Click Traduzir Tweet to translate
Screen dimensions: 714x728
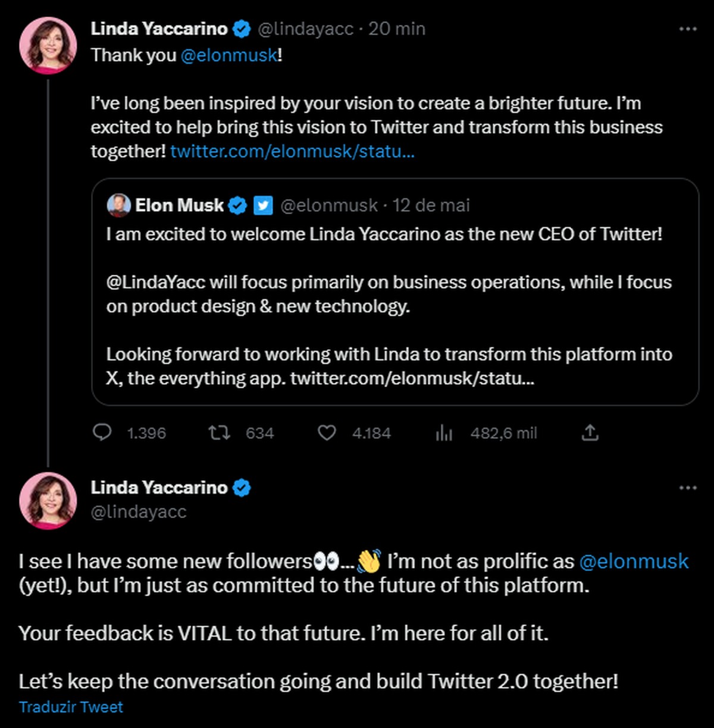click(70, 707)
